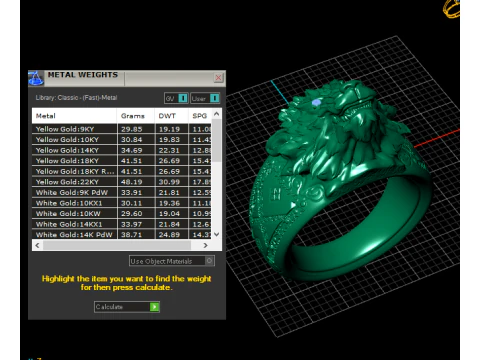Image resolution: width=480 pixels, height=360 pixels.
Task: Click the 29.85 grams value
Action: (132, 129)
